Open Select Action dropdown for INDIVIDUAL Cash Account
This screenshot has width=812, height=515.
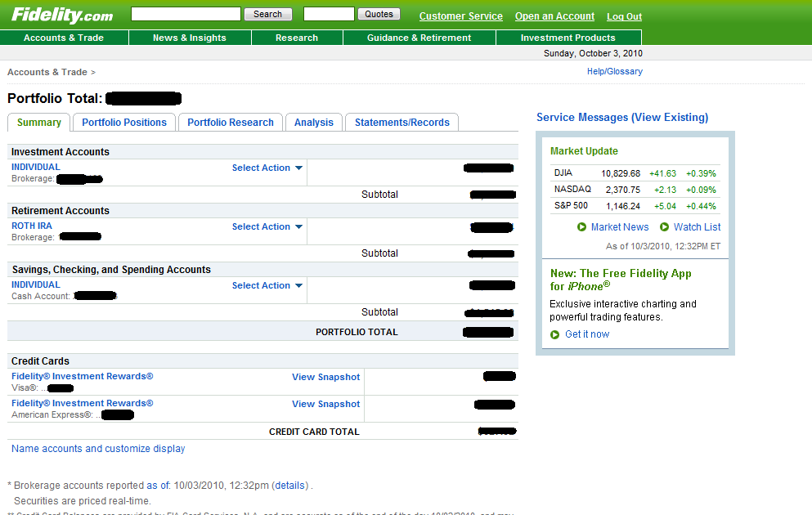(267, 286)
